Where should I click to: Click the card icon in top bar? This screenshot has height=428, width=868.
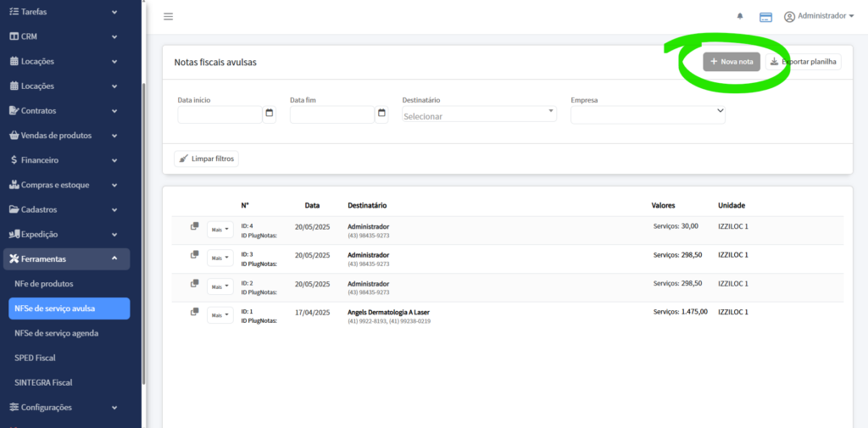765,17
